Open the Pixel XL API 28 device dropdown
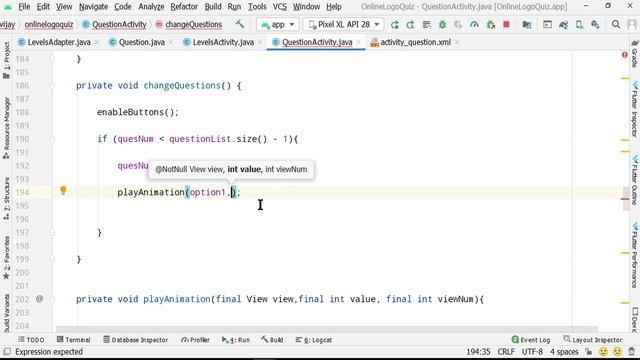640x360 pixels. click(344, 24)
